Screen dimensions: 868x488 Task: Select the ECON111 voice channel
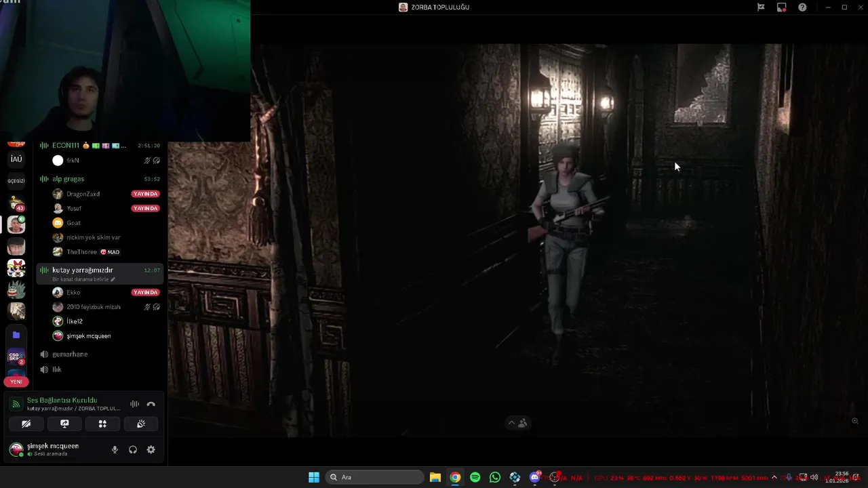100,146
